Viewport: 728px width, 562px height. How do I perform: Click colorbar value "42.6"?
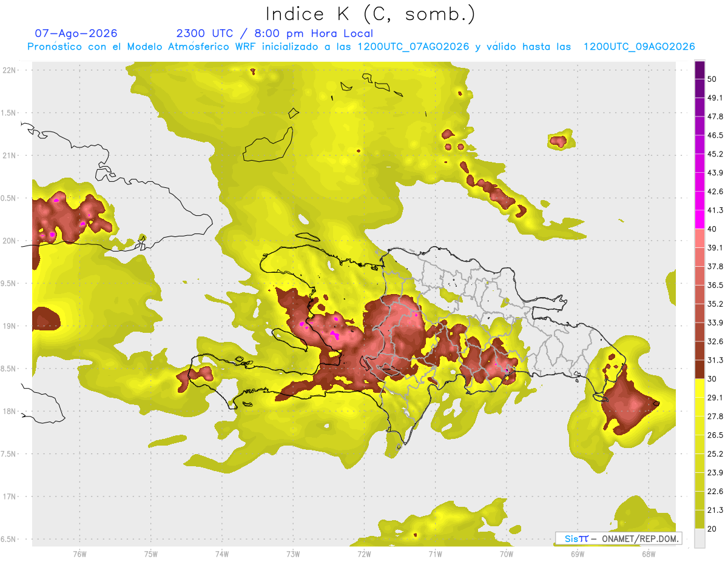[x=715, y=192]
